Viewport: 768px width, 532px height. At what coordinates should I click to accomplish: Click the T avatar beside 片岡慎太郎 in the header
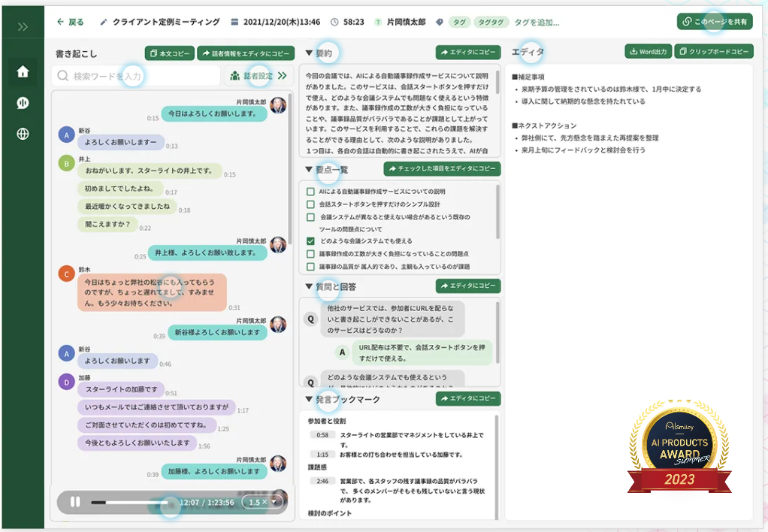[x=378, y=22]
